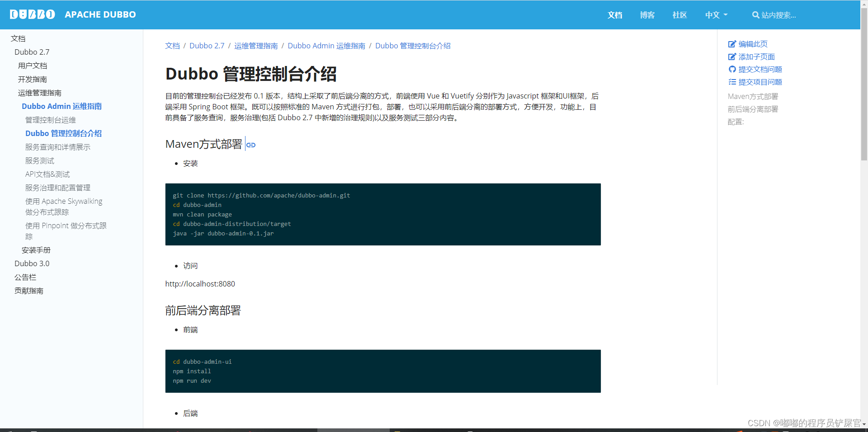
Task: Select Dubbo 管理控制台介绍 sidebar entry
Action: click(x=63, y=133)
